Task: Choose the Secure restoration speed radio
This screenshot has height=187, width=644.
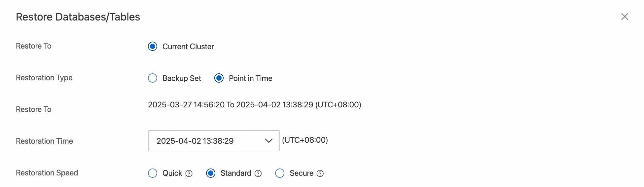Action: point(280,173)
